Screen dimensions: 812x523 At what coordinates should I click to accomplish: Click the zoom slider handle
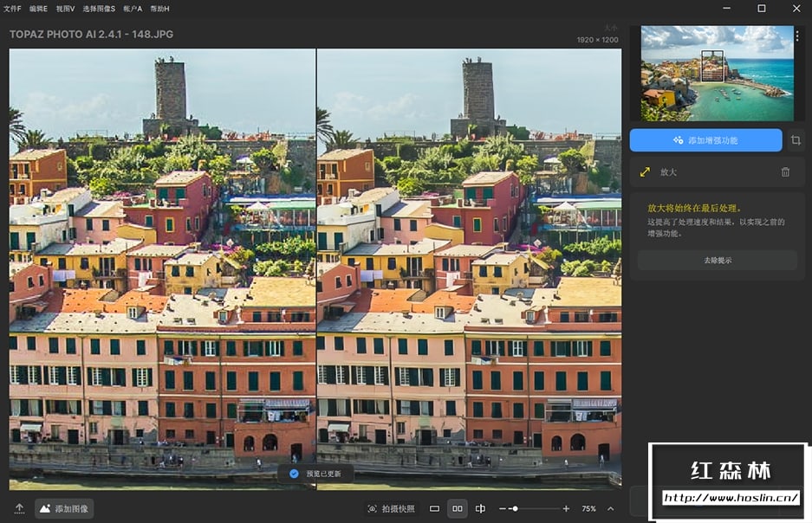pos(515,508)
